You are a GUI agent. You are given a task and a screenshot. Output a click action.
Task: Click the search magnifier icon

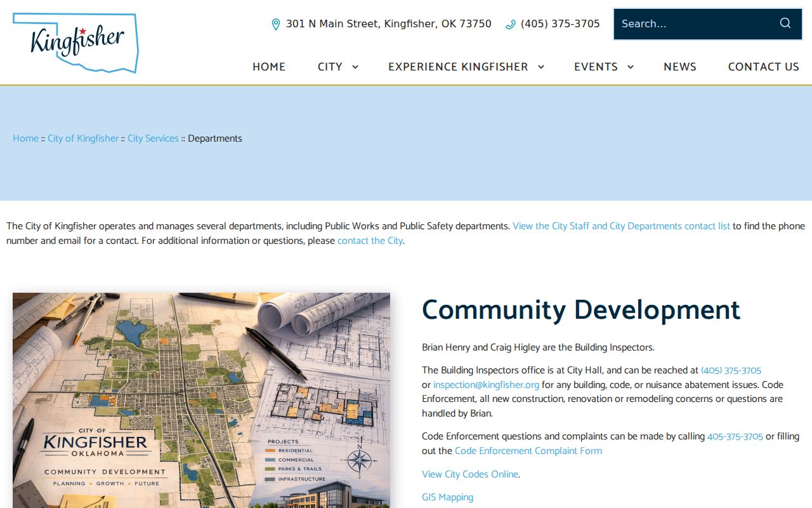coord(785,23)
